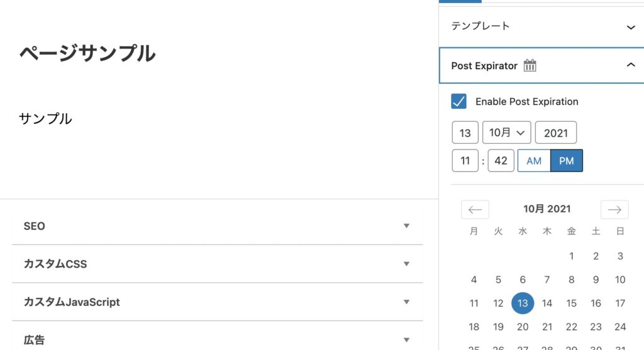Select AM for expiration time
This screenshot has width=644, height=350.
coord(534,161)
